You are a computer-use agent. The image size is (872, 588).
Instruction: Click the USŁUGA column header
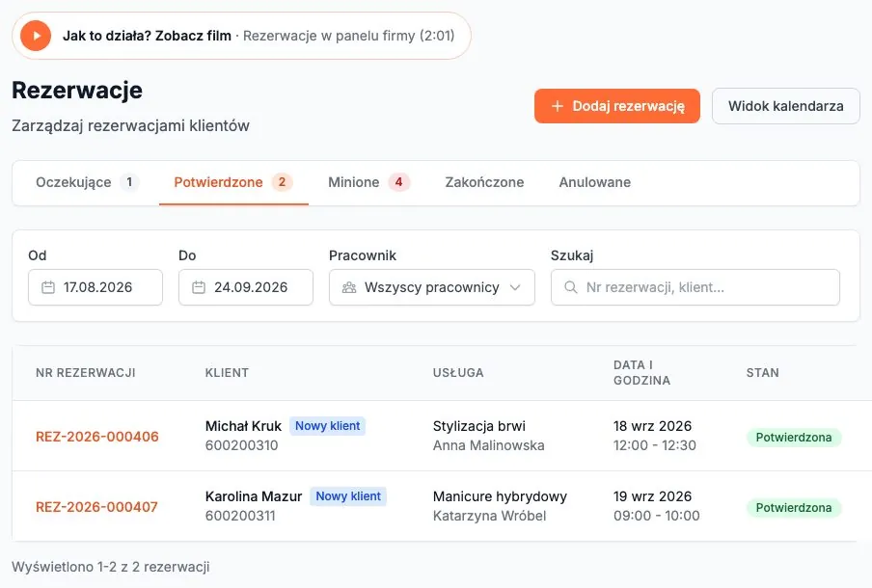[458, 373]
